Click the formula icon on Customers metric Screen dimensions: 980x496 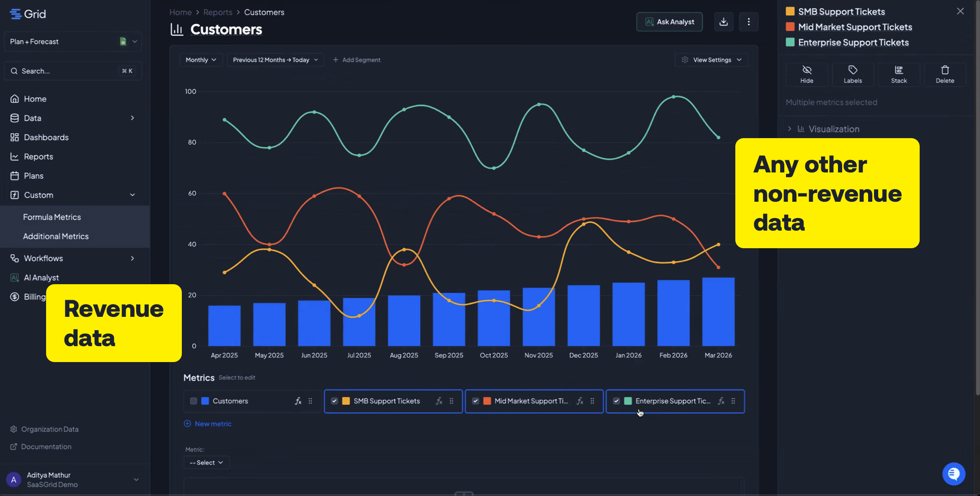click(298, 401)
